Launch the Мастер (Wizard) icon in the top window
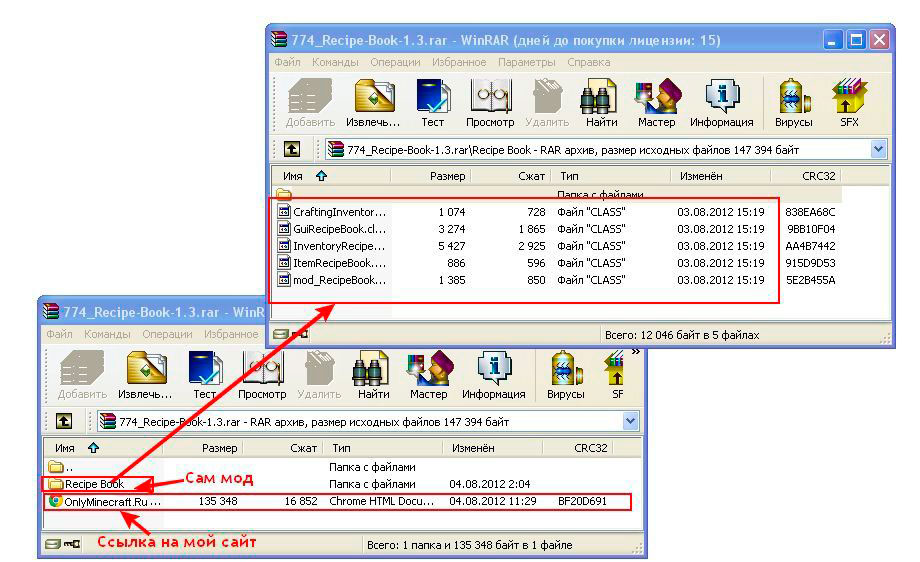 (x=656, y=103)
